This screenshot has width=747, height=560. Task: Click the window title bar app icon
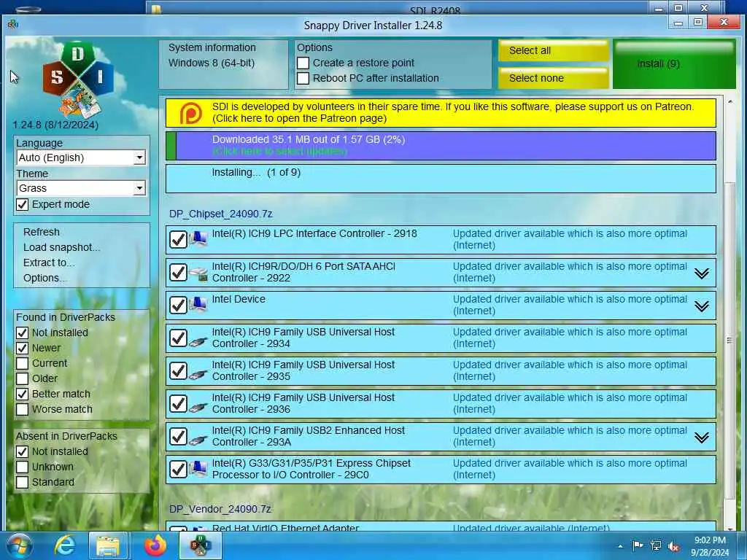coord(13,24)
